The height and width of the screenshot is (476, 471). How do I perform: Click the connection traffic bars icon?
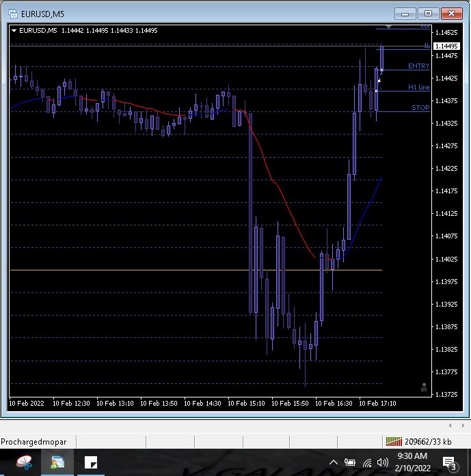point(394,441)
